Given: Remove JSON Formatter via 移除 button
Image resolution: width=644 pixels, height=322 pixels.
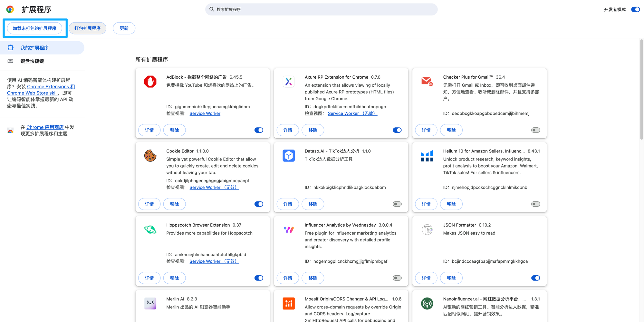Looking at the screenshot, I should (x=451, y=278).
